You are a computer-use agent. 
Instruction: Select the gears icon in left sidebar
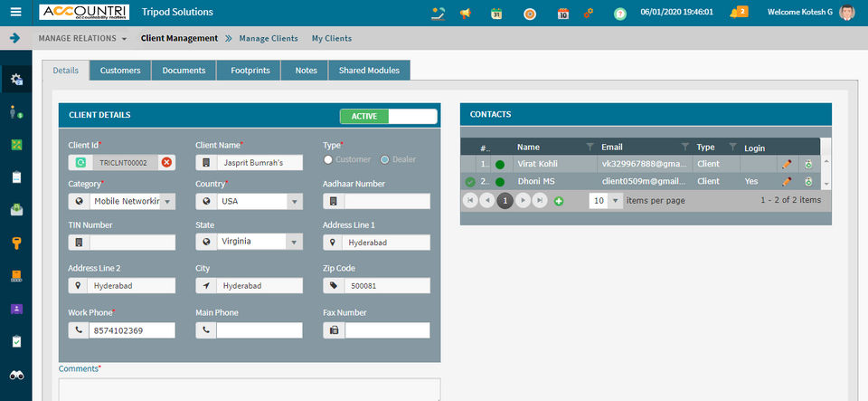[x=16, y=79]
